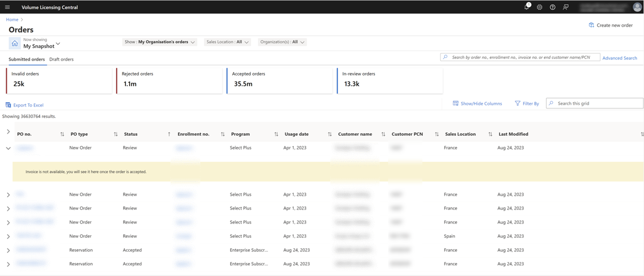
Task: Sort by PO no. using its sort arrows
Action: (62, 134)
